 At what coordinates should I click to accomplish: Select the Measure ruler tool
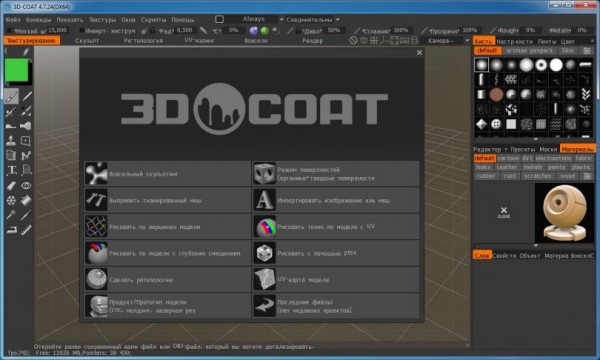(26, 230)
